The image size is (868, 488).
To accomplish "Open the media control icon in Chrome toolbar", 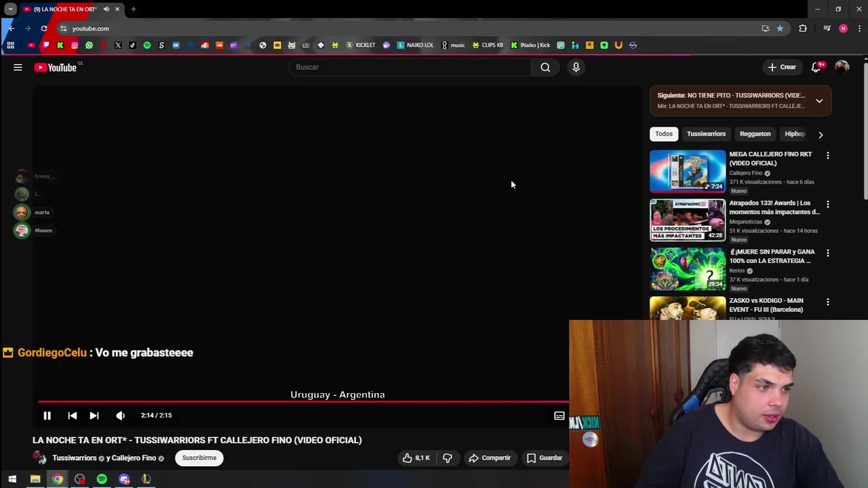I will 827,28.
